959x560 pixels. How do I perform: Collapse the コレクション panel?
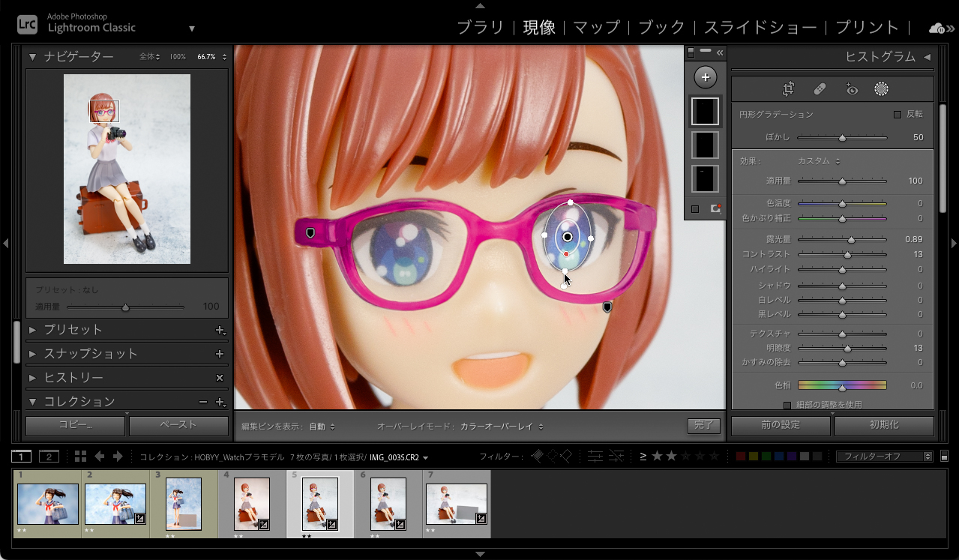(33, 402)
